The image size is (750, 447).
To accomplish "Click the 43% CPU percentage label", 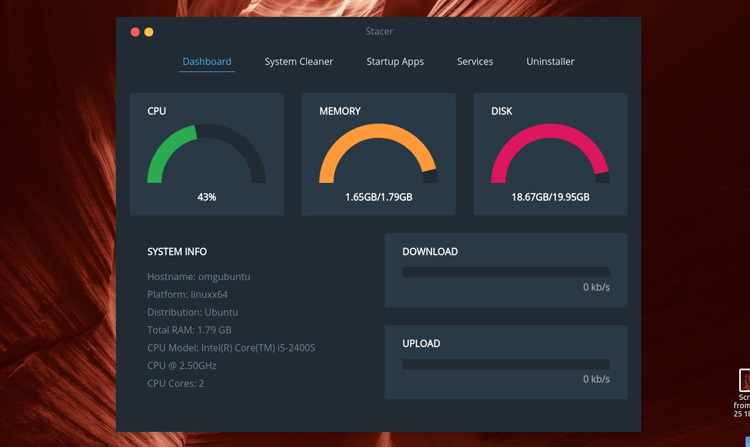I will coord(206,197).
